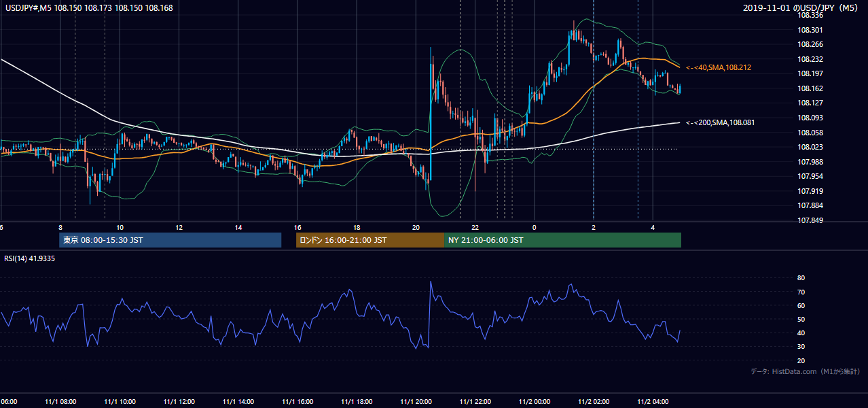Click hour label 14 under the price chart
The width and height of the screenshot is (868, 408).
pos(238,227)
